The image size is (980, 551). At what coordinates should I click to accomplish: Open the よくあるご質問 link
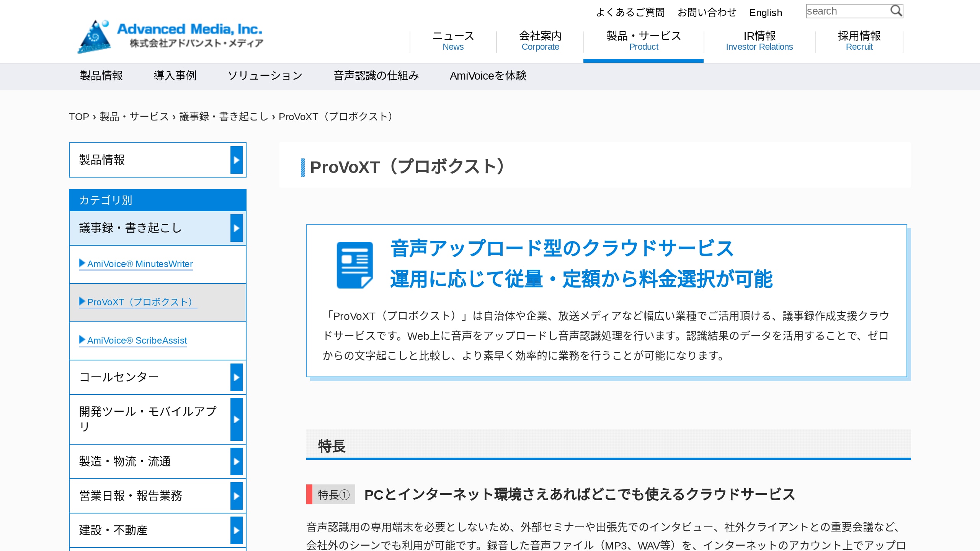click(630, 13)
